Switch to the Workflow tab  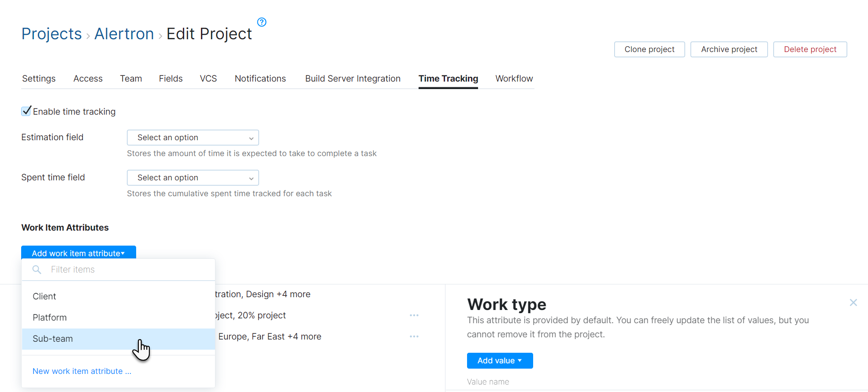point(514,78)
